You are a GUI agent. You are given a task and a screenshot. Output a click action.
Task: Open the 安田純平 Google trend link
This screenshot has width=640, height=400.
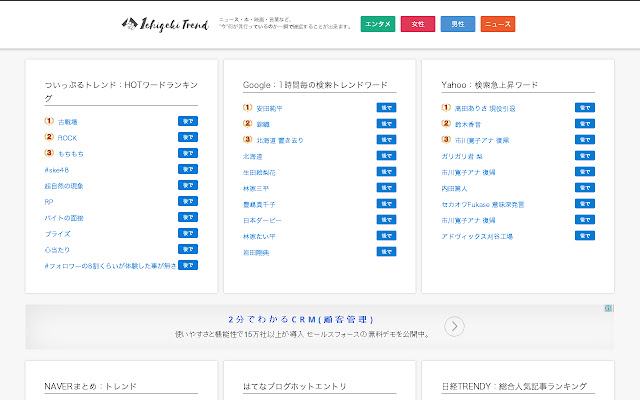pos(269,109)
